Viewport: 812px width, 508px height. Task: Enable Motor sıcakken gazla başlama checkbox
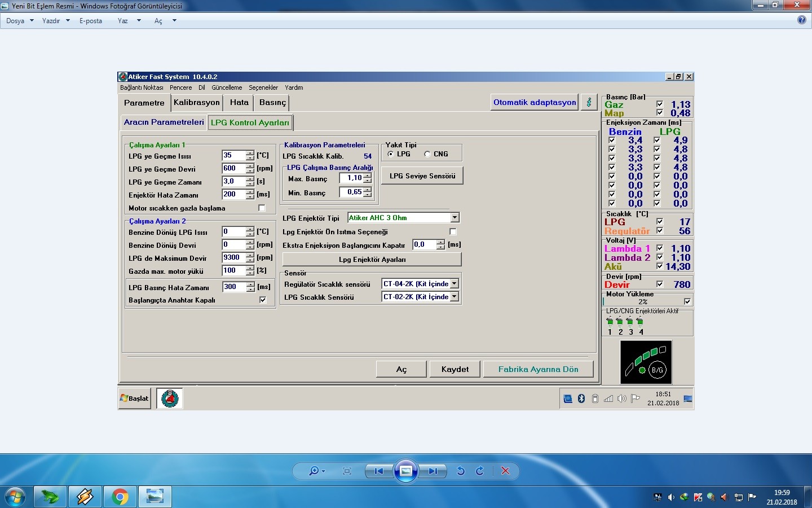point(262,208)
